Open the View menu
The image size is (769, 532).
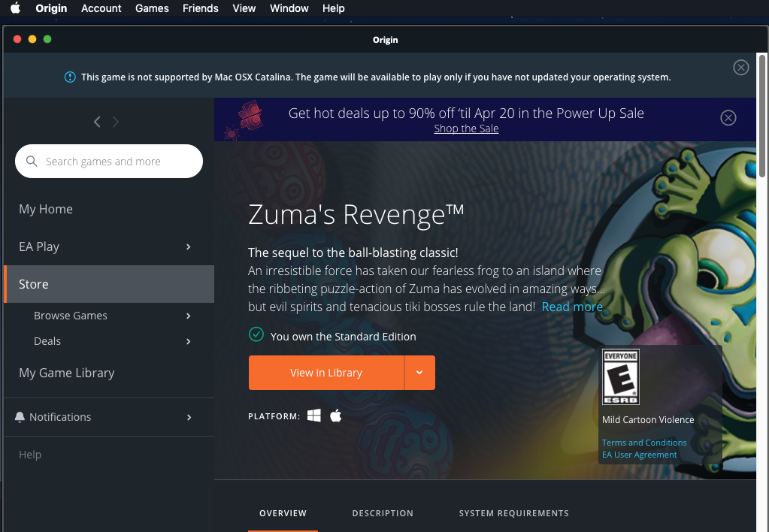244,8
